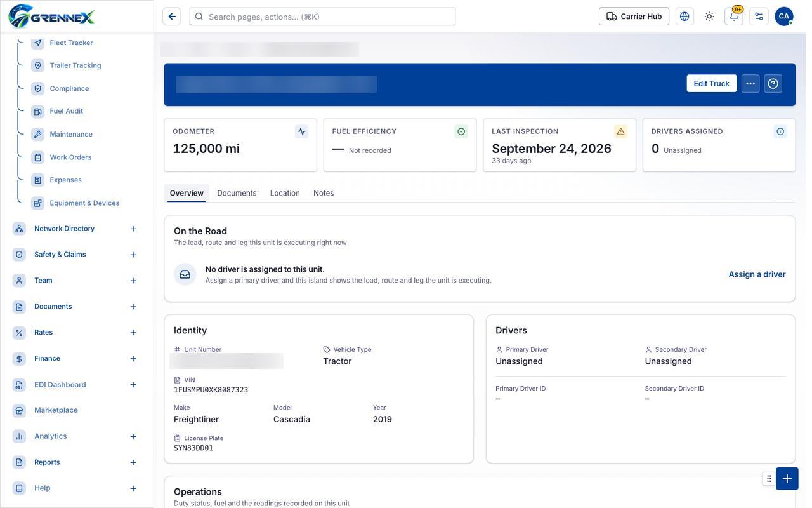Open the display settings sliders icon

pyautogui.click(x=759, y=17)
